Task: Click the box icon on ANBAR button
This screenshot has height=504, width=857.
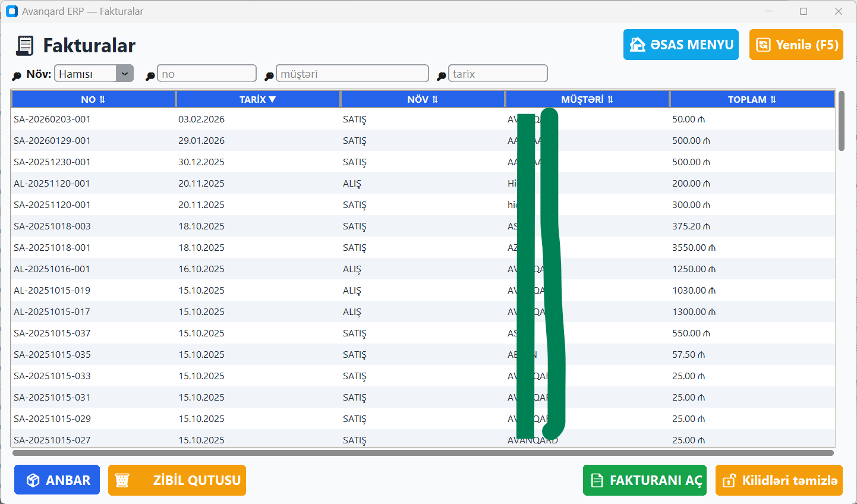Action: click(33, 480)
